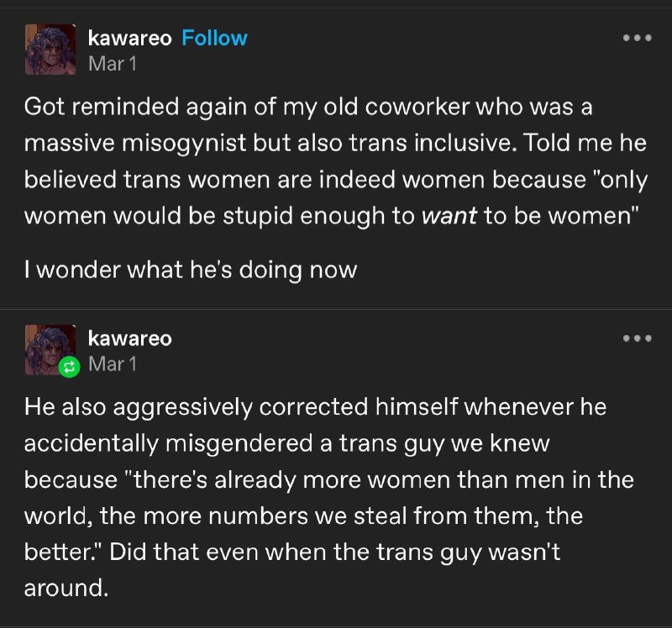Viewport: 672px width, 628px height.
Task: Open kawareo's avatar on the original post
Action: [x=50, y=50]
